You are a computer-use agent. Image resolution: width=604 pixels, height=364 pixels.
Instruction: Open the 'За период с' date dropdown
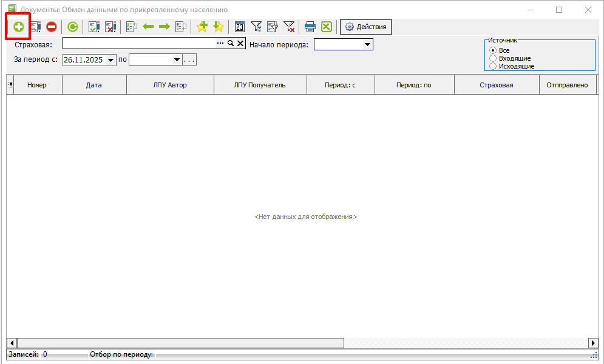[x=110, y=60]
